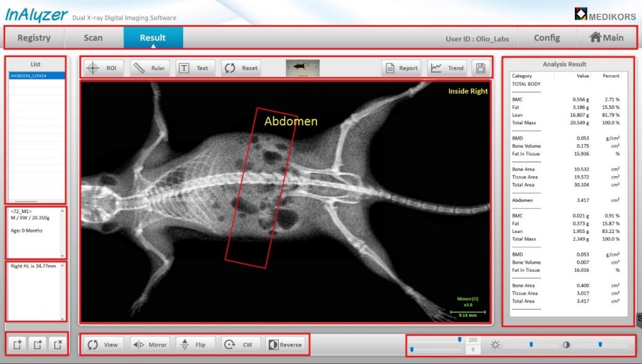
Task: Adjust the upper window level slider handle
Action: (x=460, y=340)
